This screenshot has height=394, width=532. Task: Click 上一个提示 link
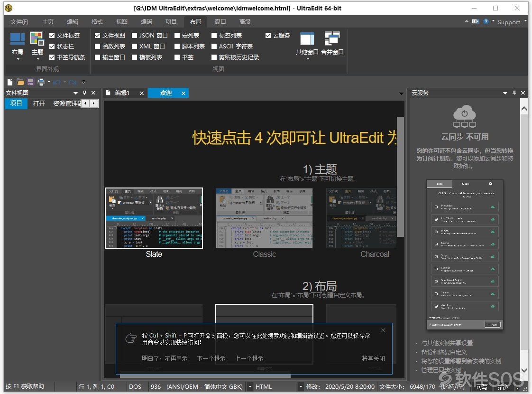click(249, 358)
